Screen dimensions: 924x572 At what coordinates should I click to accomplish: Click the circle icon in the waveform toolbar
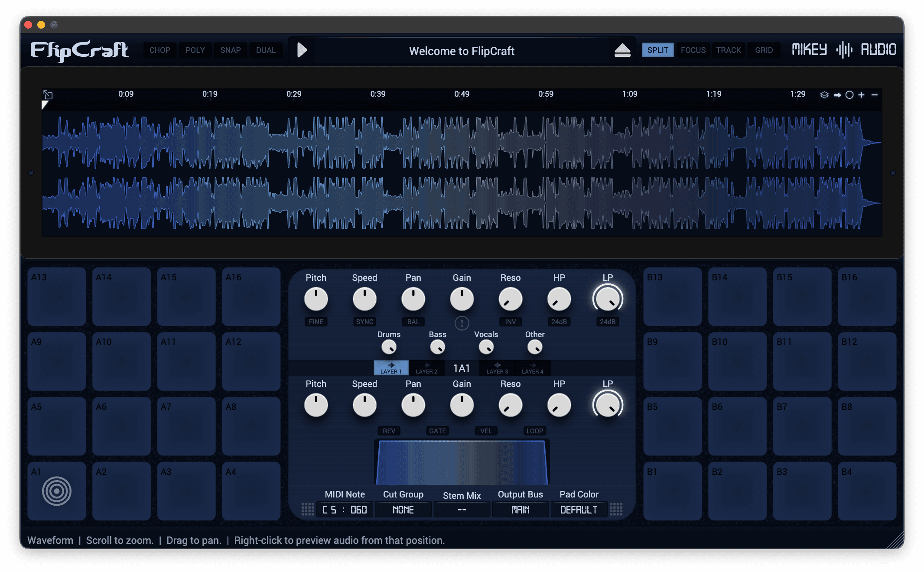(849, 95)
